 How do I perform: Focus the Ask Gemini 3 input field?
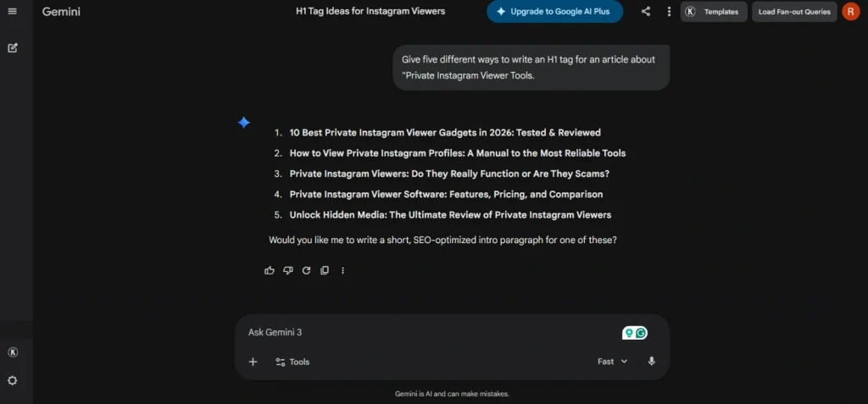click(431, 332)
